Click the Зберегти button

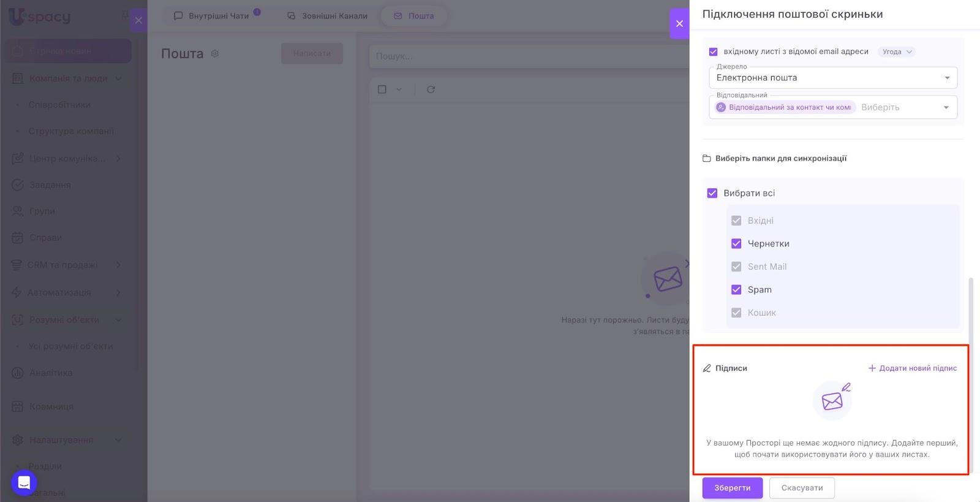pyautogui.click(x=733, y=488)
